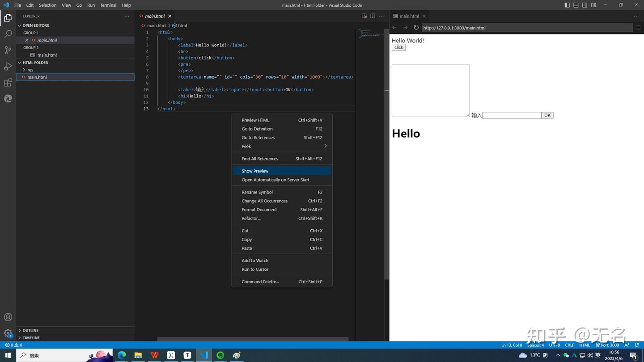The image size is (644, 362).
Task: Open the Source Control view
Action: (8, 50)
